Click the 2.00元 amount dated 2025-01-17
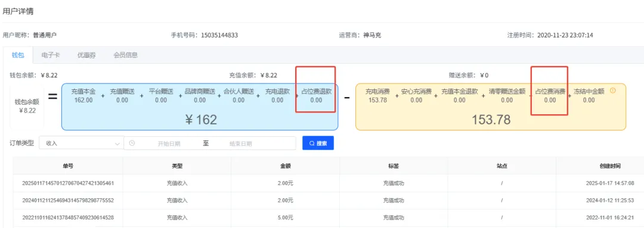This screenshot has width=644, height=228. pyautogui.click(x=286, y=183)
